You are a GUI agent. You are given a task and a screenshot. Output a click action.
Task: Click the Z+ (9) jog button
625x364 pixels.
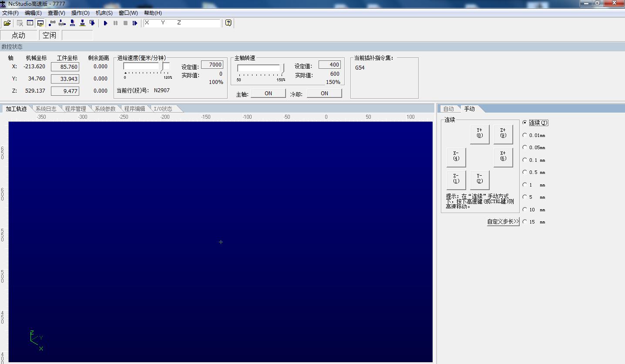[503, 134]
